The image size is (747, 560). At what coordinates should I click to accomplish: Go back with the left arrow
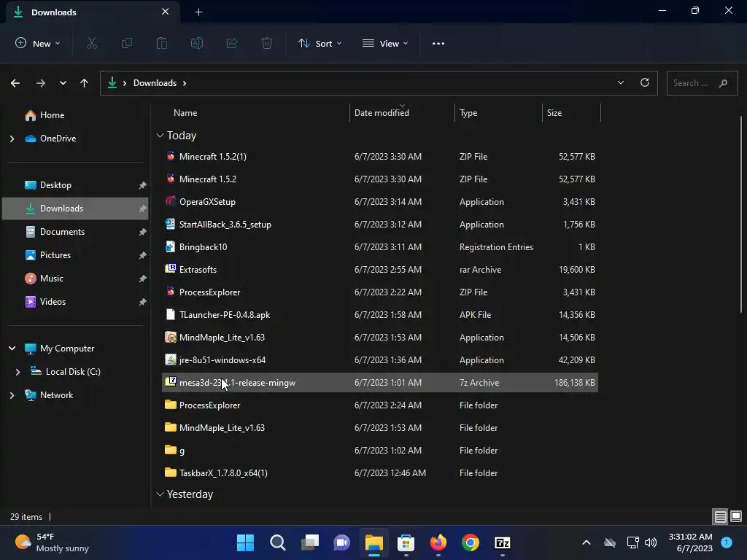pos(15,83)
